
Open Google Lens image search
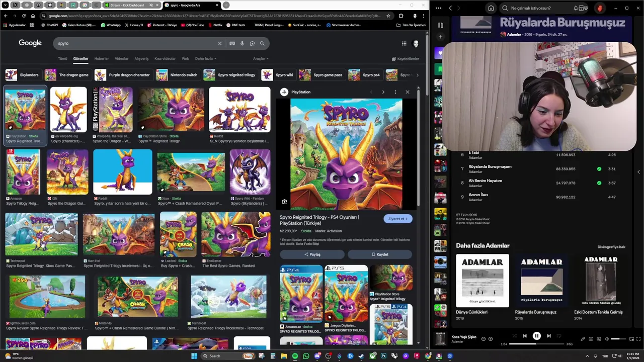(252, 43)
